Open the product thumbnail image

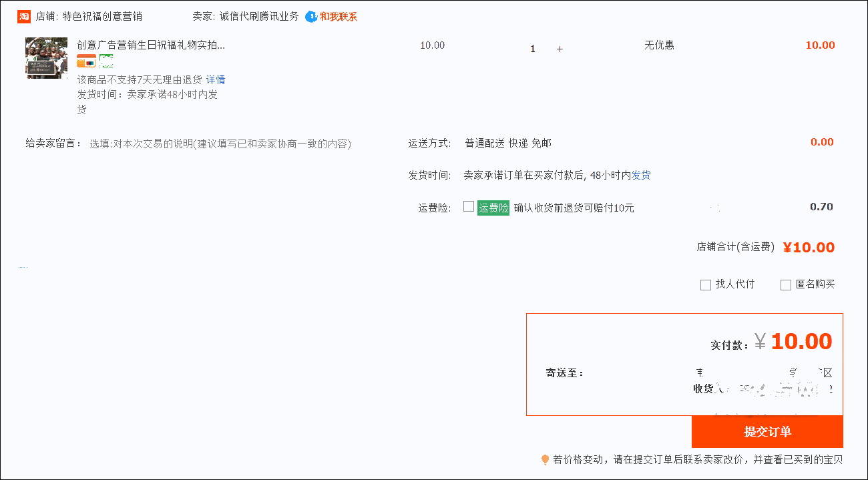[x=45, y=58]
